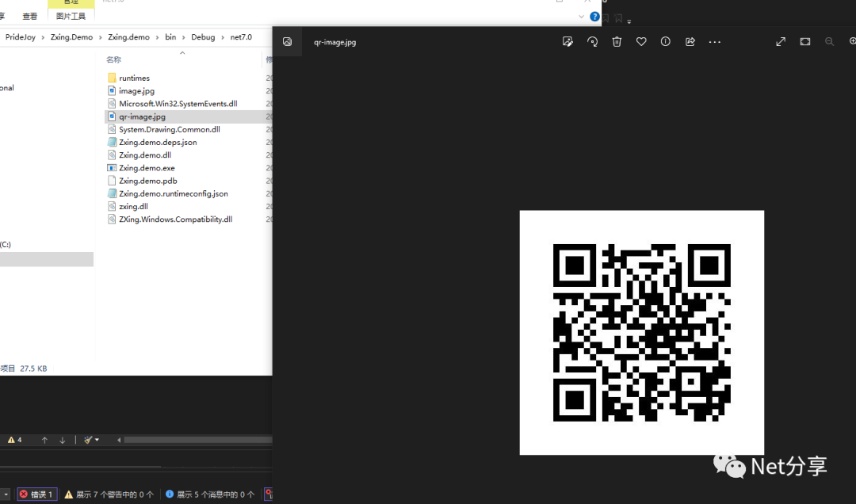Click Zxing.Demo folder in breadcrumb path
856x504 pixels.
point(71,37)
